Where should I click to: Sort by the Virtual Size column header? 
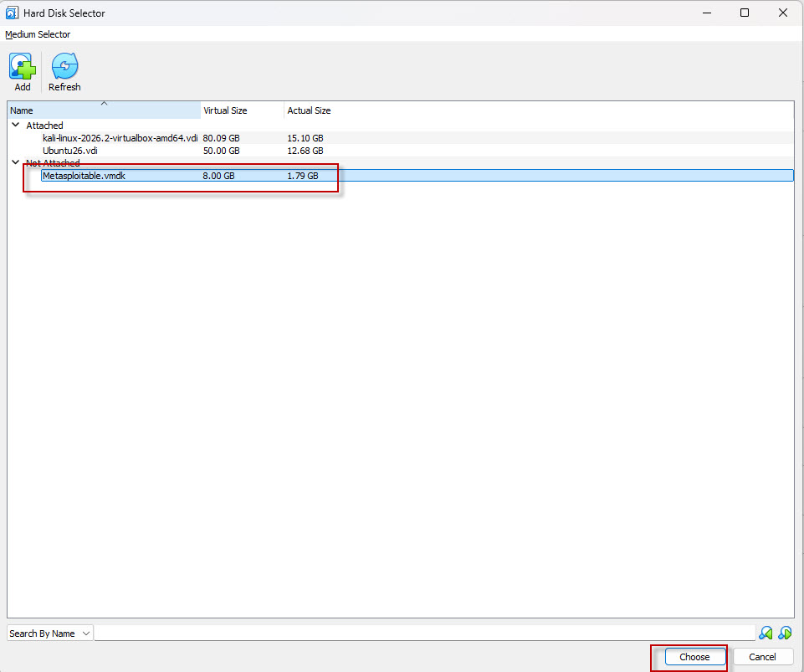coord(242,110)
